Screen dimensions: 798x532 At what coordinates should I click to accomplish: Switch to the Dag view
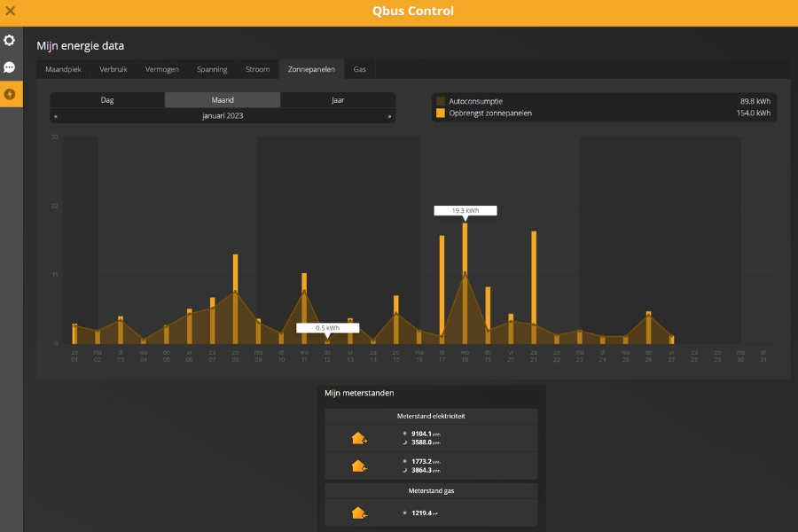click(107, 100)
